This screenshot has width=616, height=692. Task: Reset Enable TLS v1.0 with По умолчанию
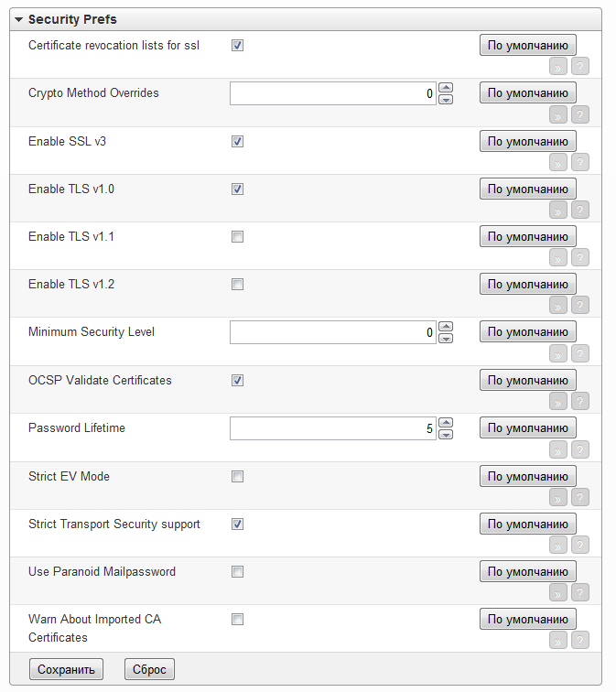(527, 189)
